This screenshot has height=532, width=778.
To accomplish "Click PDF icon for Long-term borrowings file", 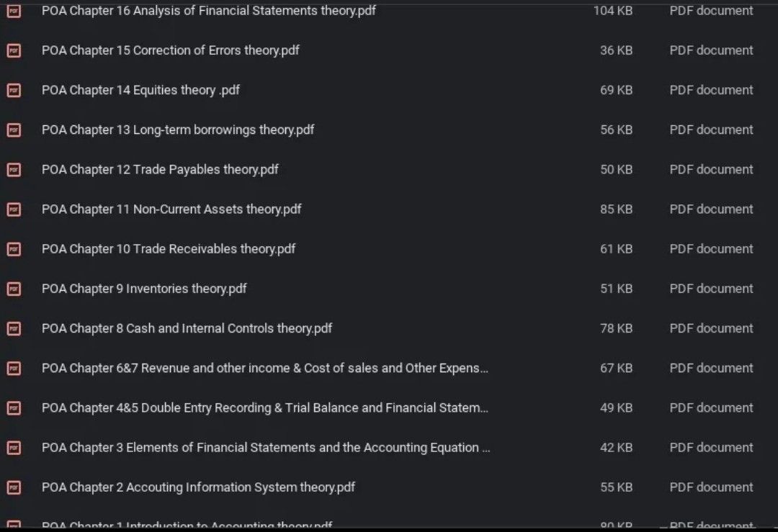I will pos(14,130).
